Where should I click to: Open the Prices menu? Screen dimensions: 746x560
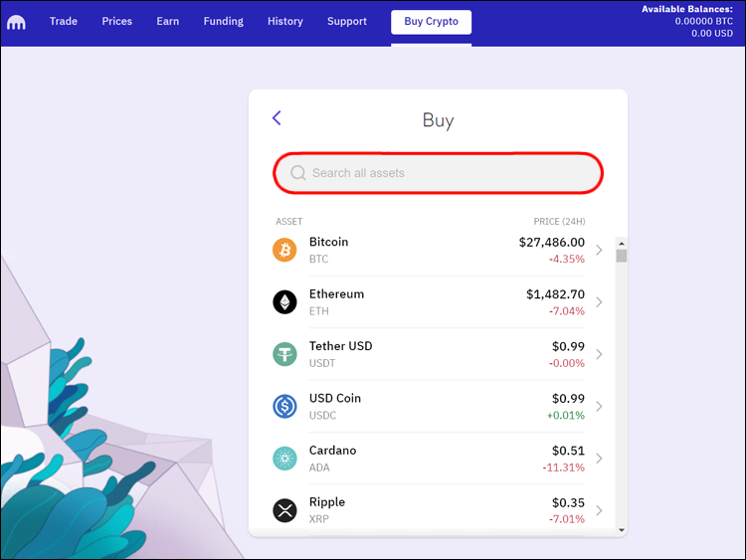pyautogui.click(x=117, y=22)
